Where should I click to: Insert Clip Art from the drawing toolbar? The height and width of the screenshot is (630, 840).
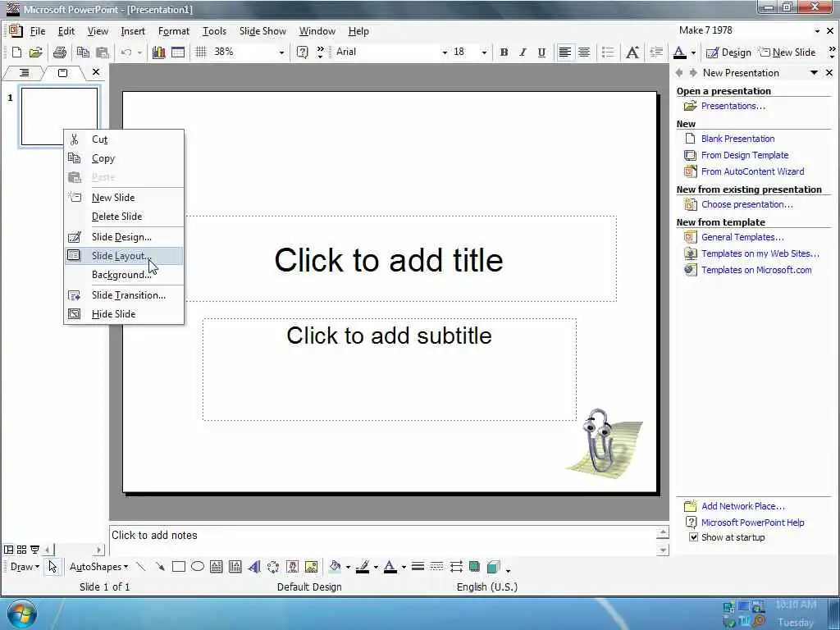292,567
